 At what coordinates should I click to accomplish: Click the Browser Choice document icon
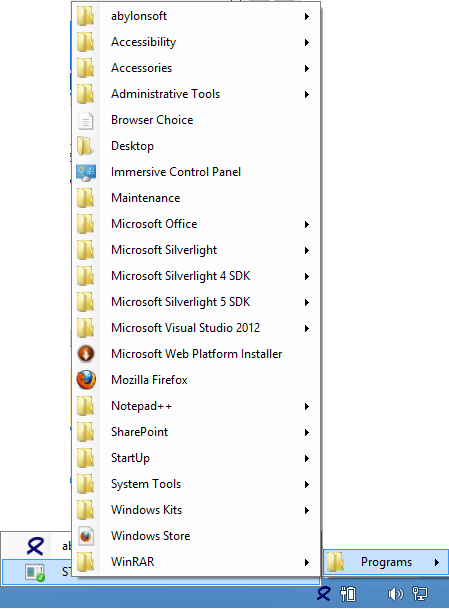pyautogui.click(x=85, y=121)
